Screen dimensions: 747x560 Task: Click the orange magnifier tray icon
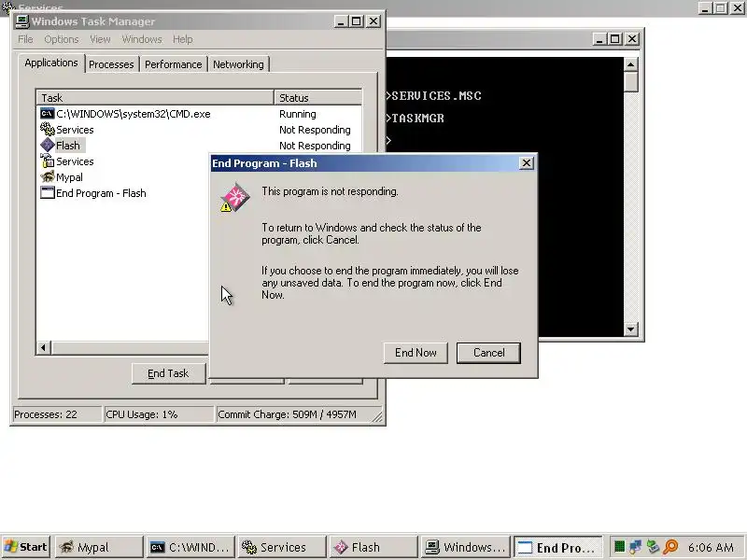(670, 547)
